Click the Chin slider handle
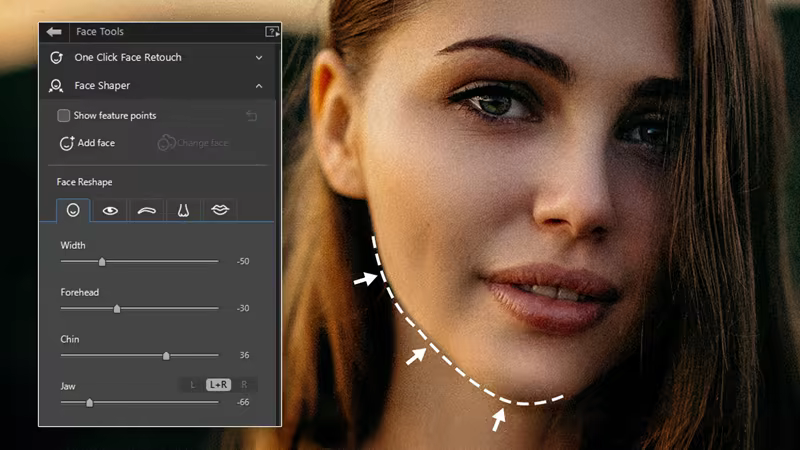This screenshot has width=800, height=450. coord(166,355)
